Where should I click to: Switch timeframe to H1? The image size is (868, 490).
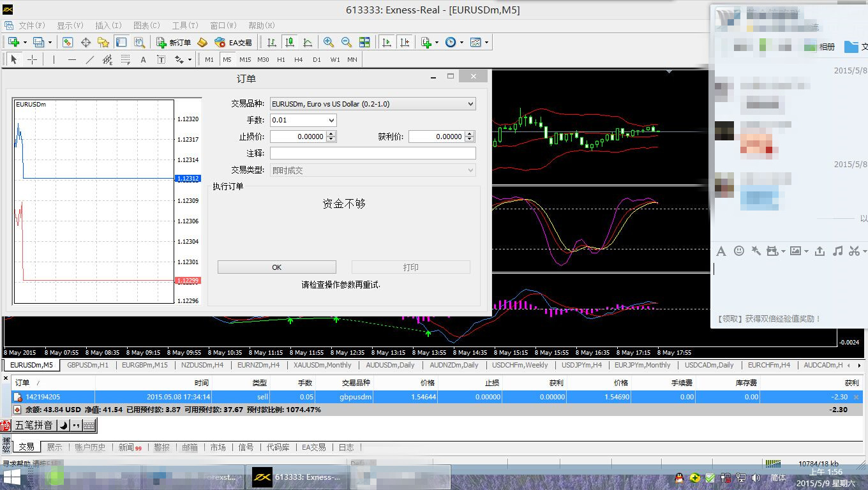click(x=281, y=59)
